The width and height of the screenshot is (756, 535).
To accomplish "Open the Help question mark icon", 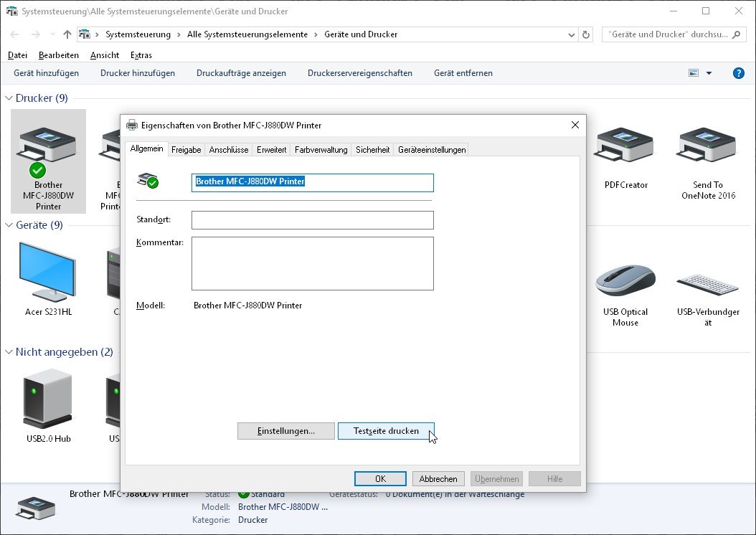I will (x=739, y=72).
